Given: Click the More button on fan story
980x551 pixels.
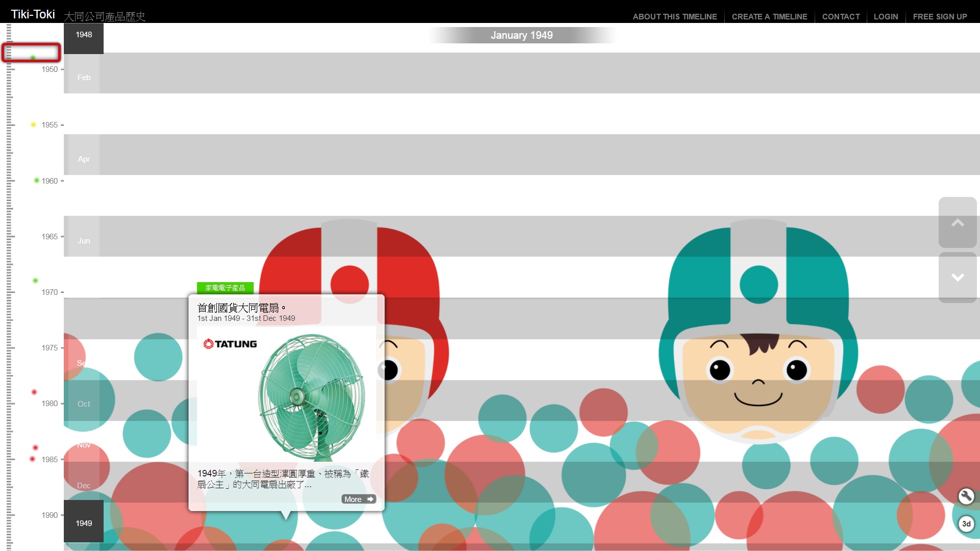Looking at the screenshot, I should 359,499.
